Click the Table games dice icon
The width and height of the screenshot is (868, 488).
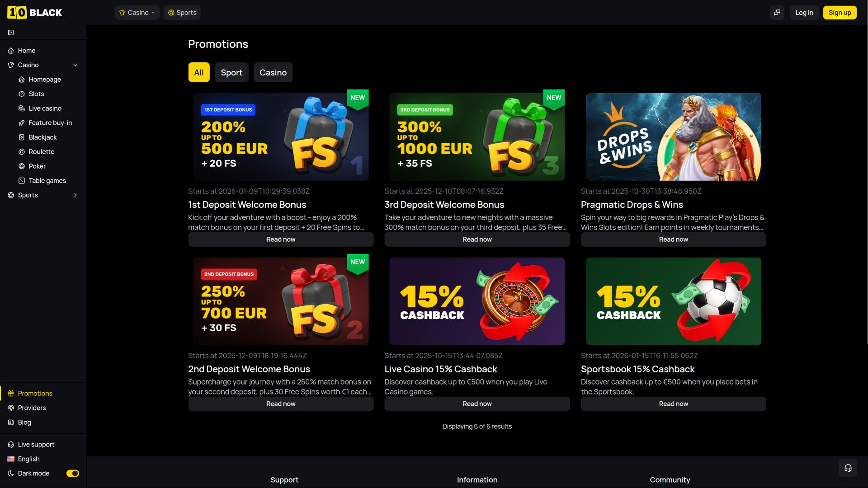(22, 180)
